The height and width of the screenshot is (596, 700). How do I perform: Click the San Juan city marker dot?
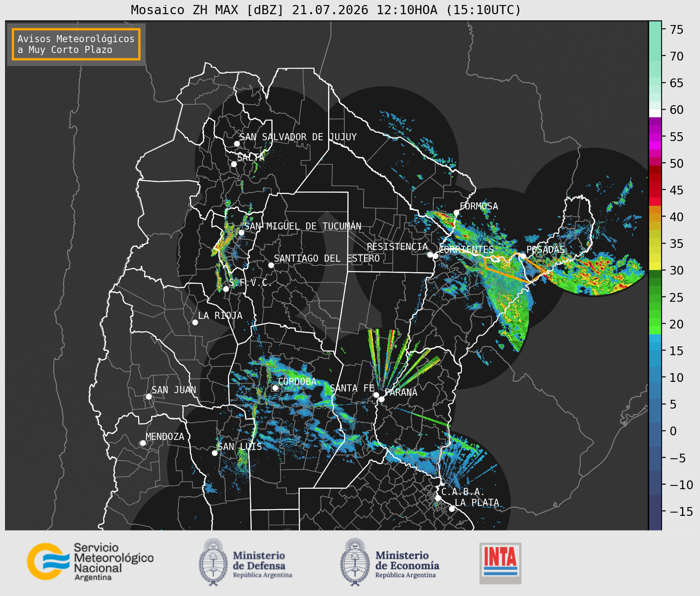point(149,396)
